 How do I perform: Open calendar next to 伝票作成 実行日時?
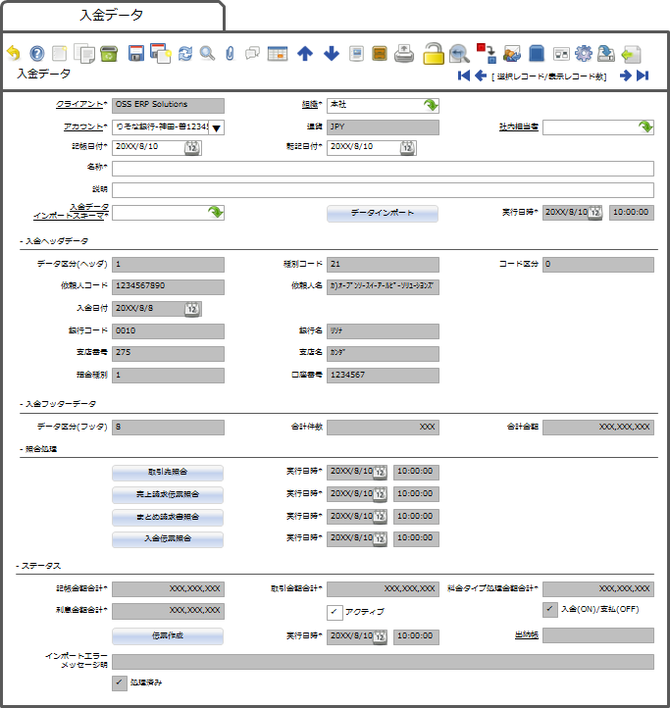pyautogui.click(x=380, y=637)
